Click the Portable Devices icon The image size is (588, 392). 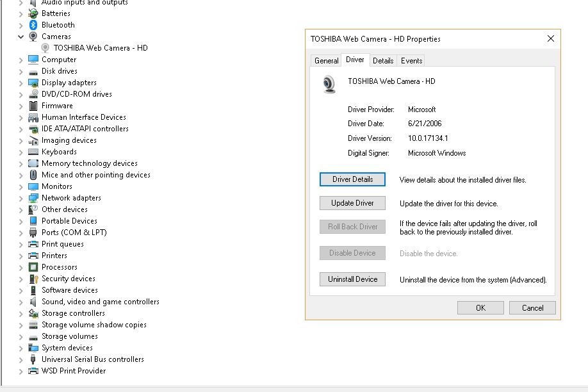(x=33, y=221)
